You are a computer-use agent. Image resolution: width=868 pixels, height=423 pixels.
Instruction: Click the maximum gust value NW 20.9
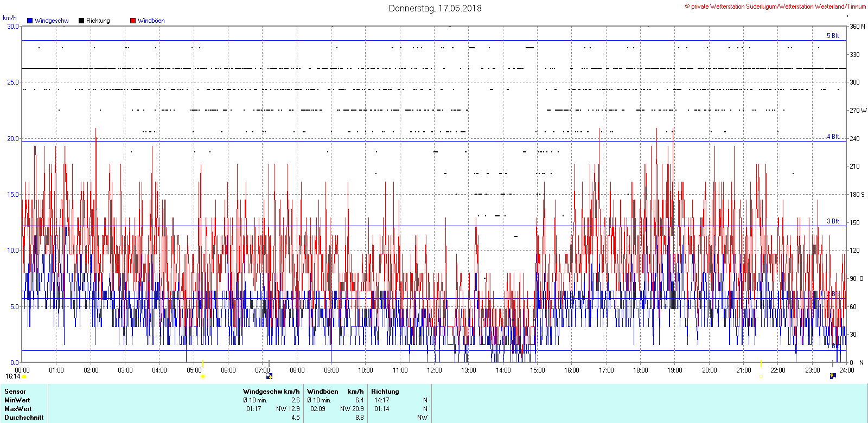[x=352, y=409]
